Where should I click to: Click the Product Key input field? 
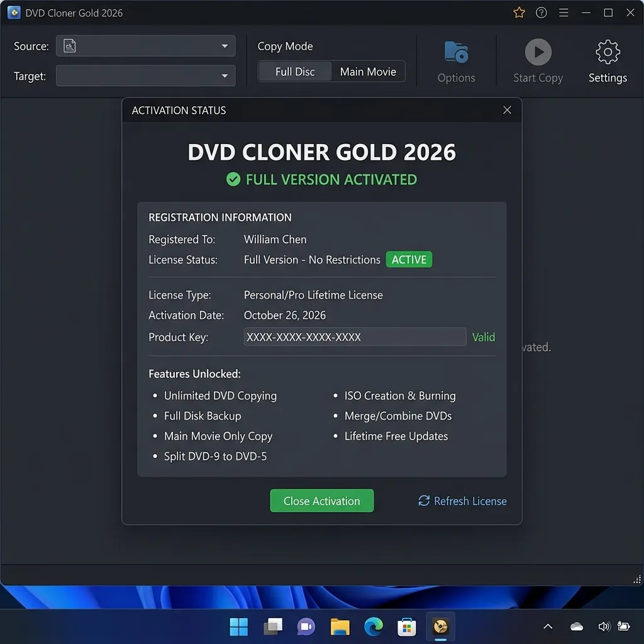click(x=355, y=337)
